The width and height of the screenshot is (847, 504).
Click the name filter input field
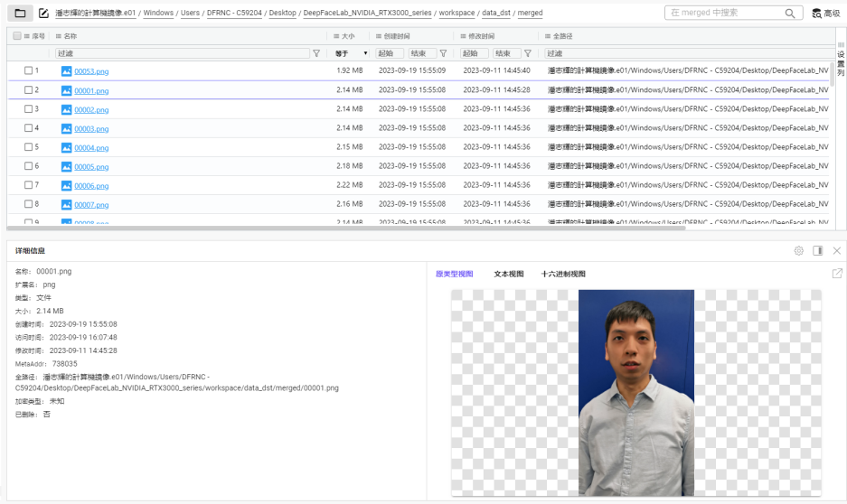pos(183,53)
